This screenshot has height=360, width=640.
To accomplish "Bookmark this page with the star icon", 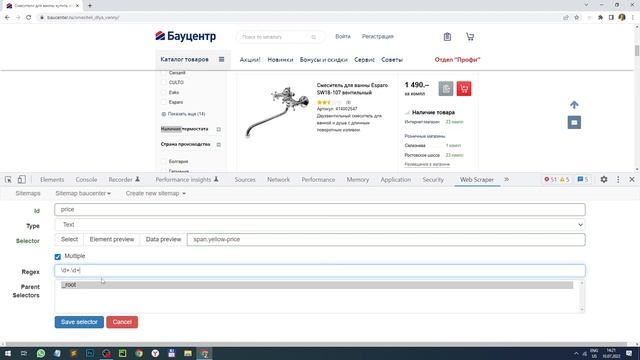I will pos(577,18).
